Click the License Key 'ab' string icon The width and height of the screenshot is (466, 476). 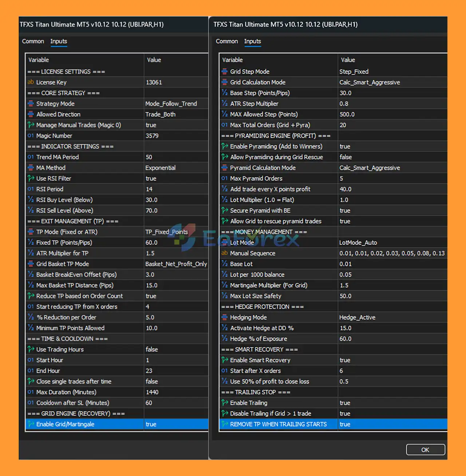coord(31,82)
